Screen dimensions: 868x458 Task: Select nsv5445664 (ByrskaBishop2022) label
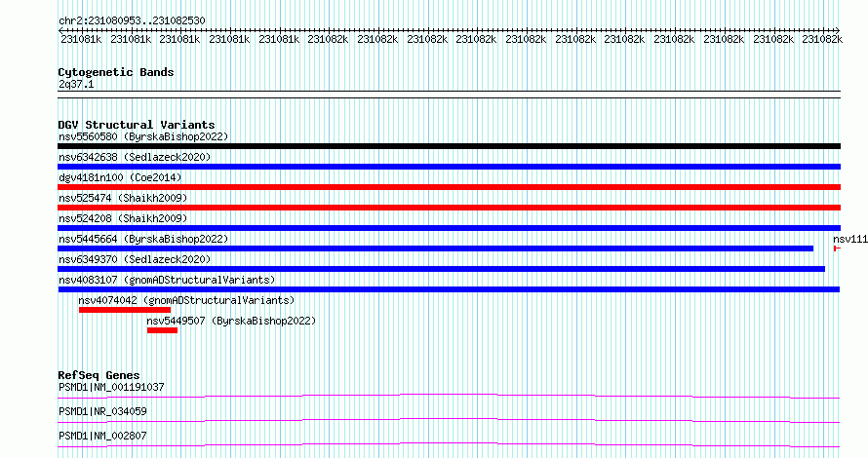point(143,239)
